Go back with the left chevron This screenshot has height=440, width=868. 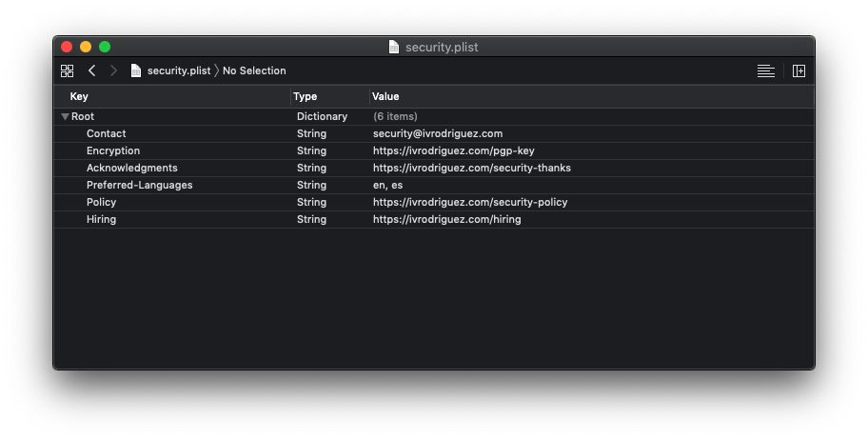92,70
